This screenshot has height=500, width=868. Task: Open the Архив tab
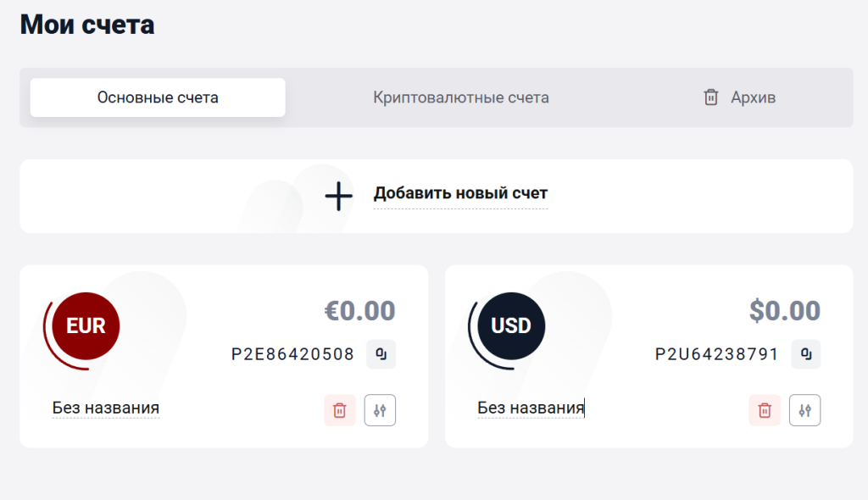[739, 97]
